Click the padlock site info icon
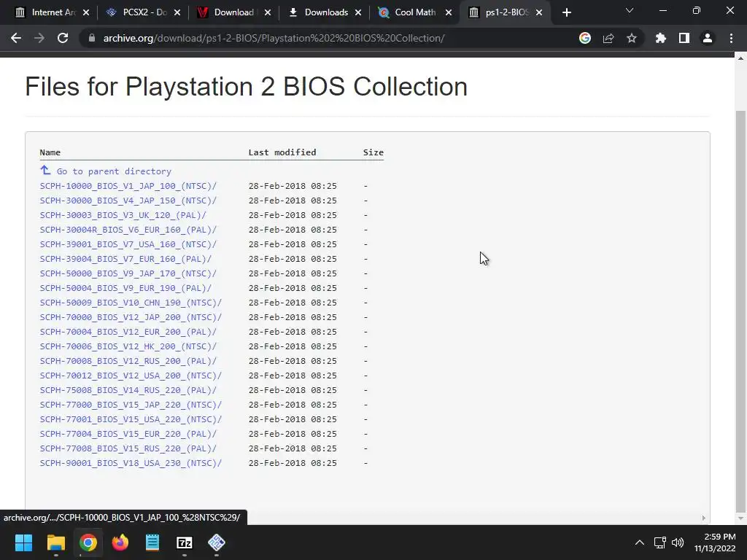 point(92,38)
